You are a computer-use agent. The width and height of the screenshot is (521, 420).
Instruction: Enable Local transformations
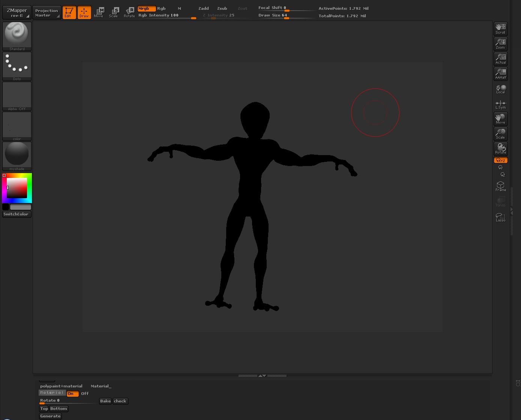[500, 89]
